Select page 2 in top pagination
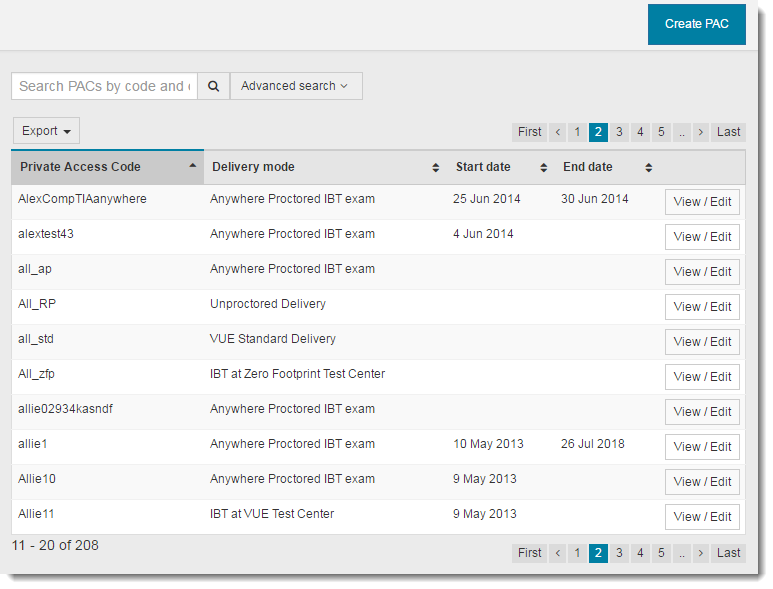This screenshot has height=589, width=773. pos(598,132)
